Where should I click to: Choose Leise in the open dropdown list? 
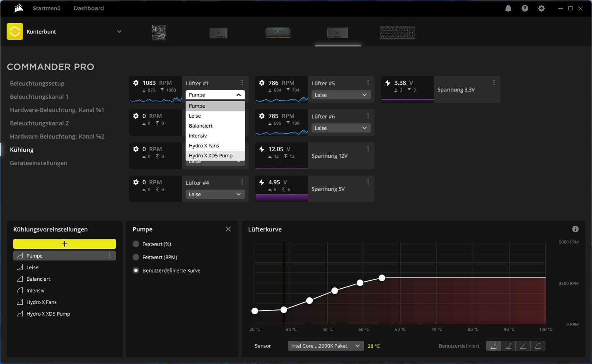coord(215,116)
